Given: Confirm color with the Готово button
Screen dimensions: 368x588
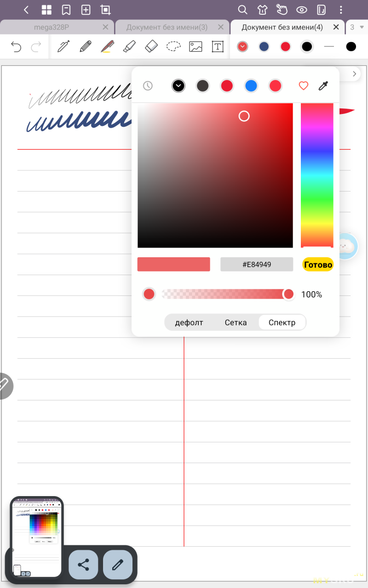Looking at the screenshot, I should (318, 265).
